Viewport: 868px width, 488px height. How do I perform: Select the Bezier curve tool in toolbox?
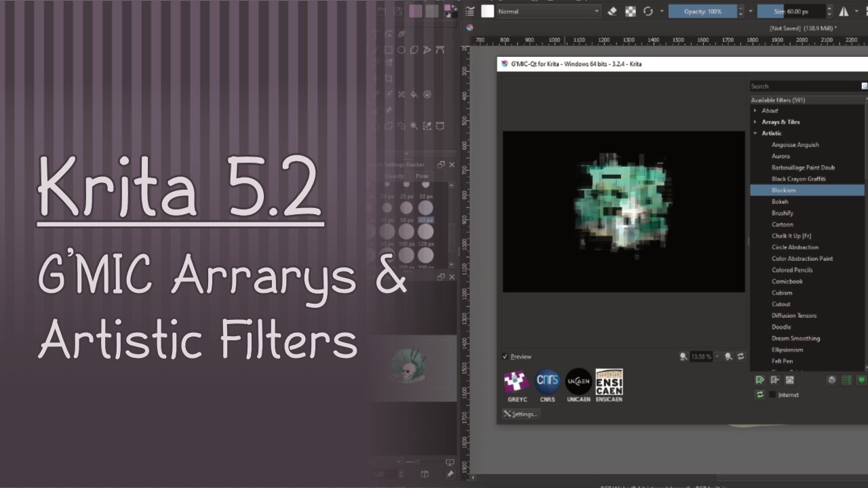point(440,49)
